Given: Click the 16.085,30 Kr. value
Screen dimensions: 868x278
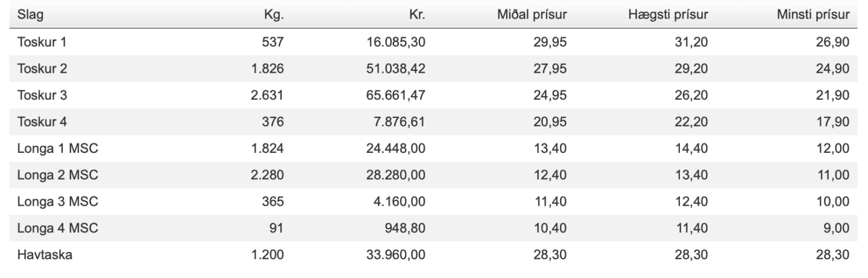Looking at the screenshot, I should tap(397, 43).
